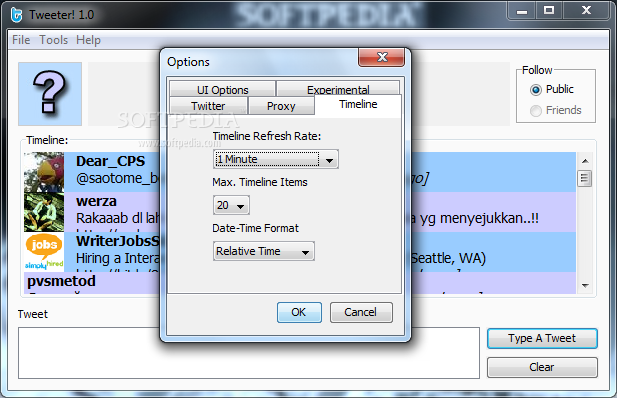Minimize the Tweeter window
Image resolution: width=617 pixels, height=398 pixels.
(x=522, y=11)
